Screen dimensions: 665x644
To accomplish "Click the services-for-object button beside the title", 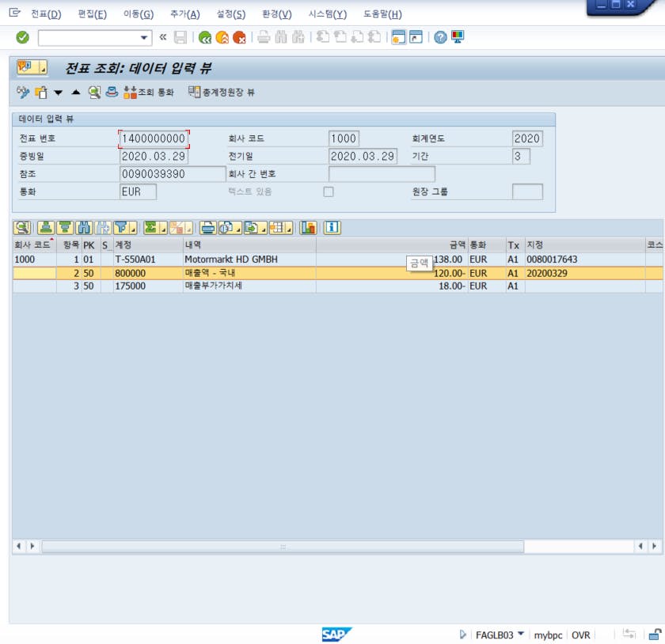I will [x=32, y=67].
